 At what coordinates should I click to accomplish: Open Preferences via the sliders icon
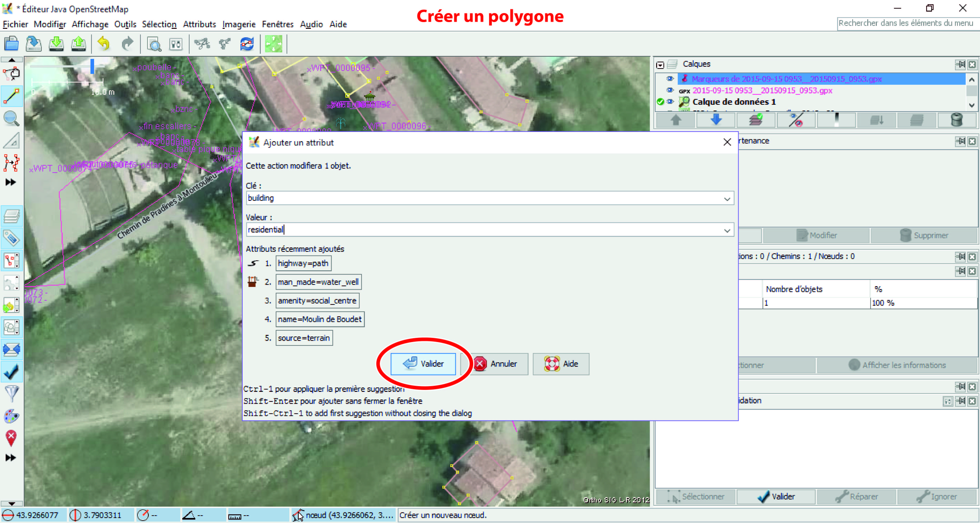[176, 44]
